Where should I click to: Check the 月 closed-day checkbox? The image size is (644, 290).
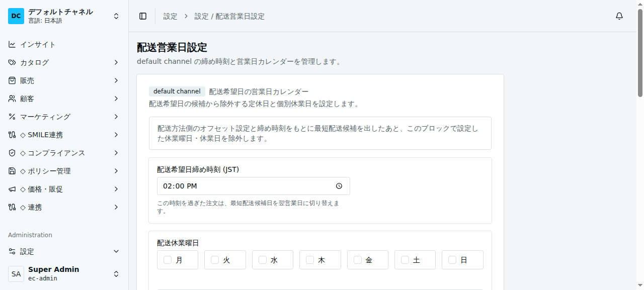(x=168, y=260)
